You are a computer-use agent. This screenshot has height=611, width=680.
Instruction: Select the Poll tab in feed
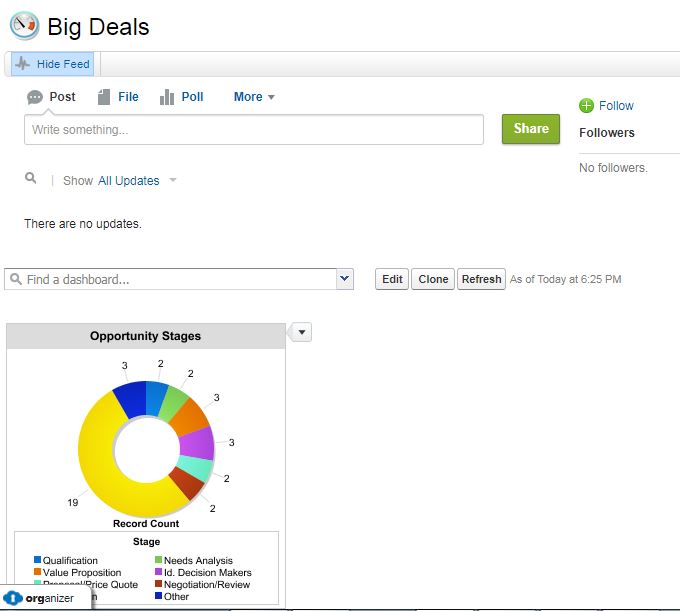pyautogui.click(x=192, y=97)
